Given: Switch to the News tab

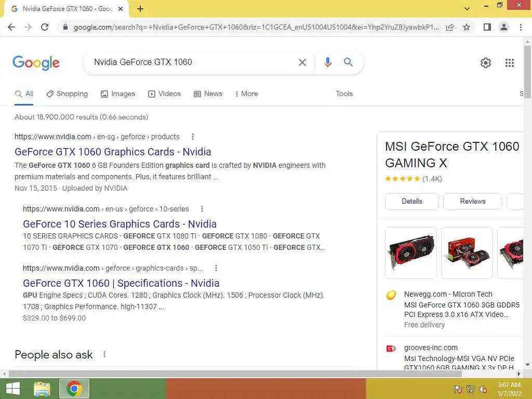Looking at the screenshot, I should click(x=208, y=94).
